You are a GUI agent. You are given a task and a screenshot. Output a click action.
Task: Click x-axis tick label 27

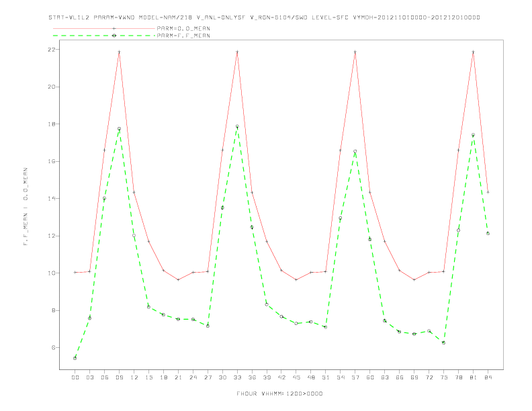[208, 377]
